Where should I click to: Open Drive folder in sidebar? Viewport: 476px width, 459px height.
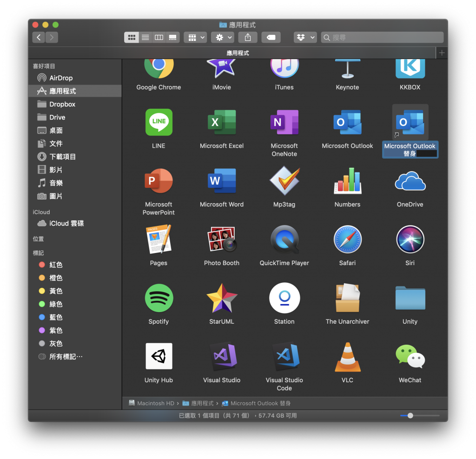click(75, 117)
